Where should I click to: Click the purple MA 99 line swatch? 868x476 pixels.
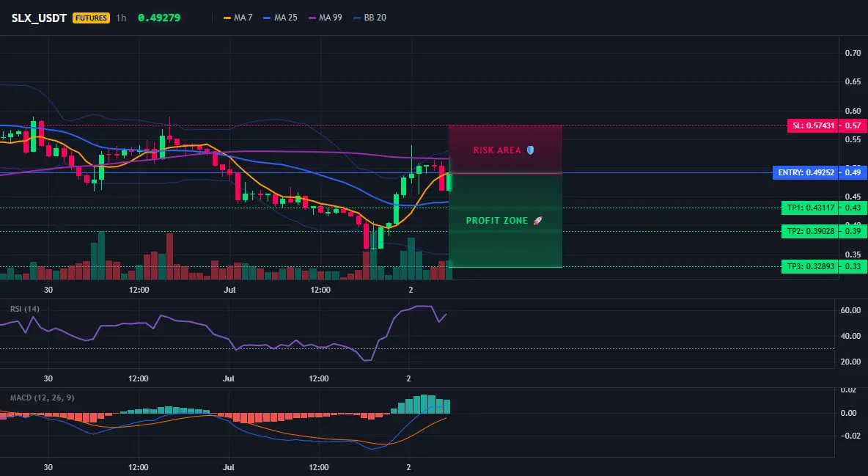pos(312,18)
